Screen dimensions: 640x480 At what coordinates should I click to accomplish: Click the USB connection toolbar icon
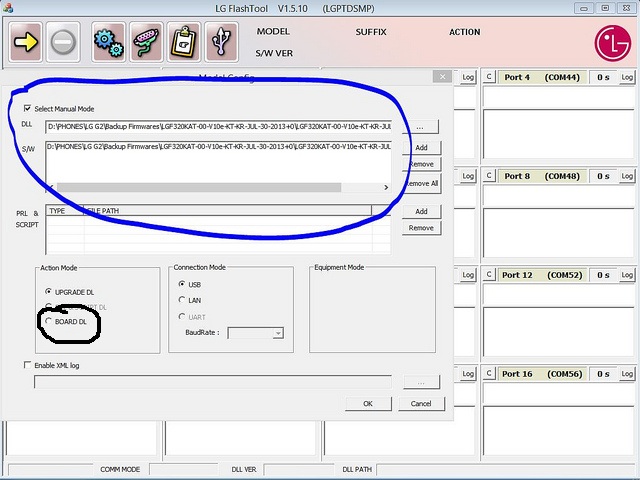(221, 42)
